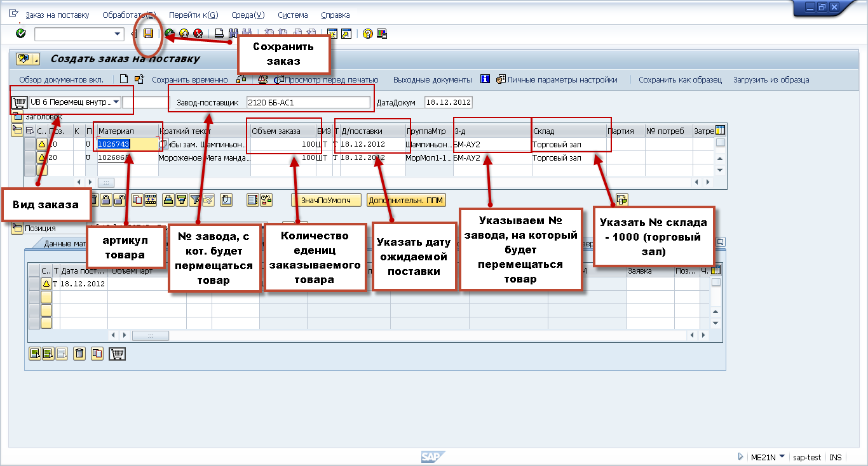Select the row selector for item 10
The width and height of the screenshot is (868, 466).
[30, 144]
